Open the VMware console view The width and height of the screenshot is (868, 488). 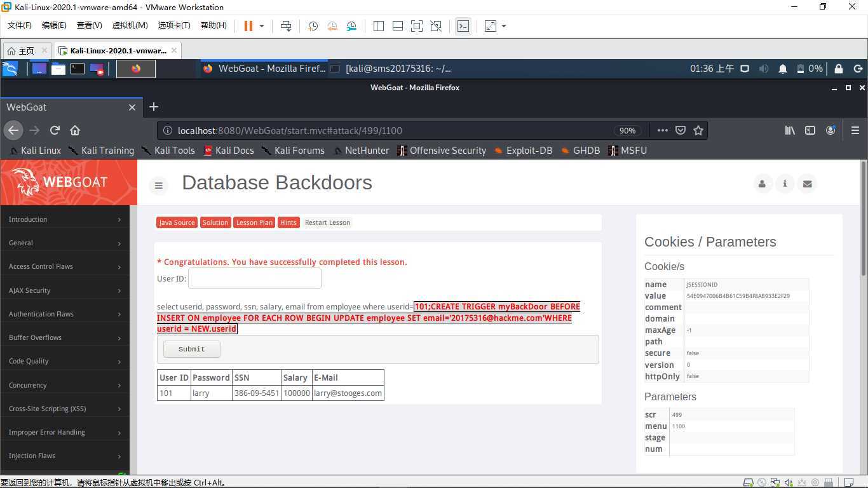tap(463, 26)
